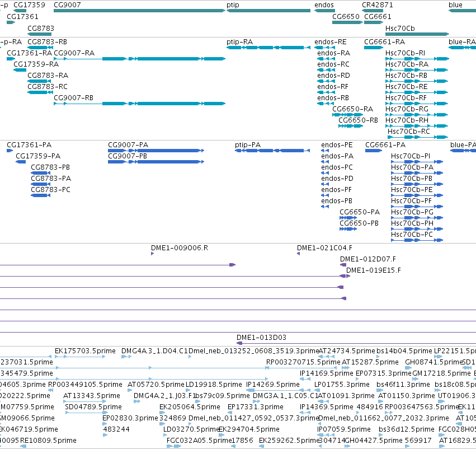Open the SD04789.5prime EST label
The image size is (476, 449).
coord(93,406)
